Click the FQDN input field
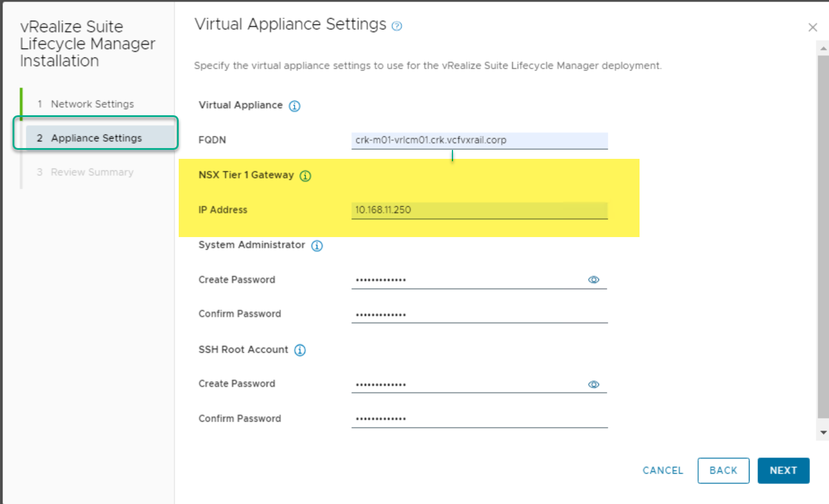Viewport: 829px width, 504px height. pyautogui.click(x=479, y=141)
